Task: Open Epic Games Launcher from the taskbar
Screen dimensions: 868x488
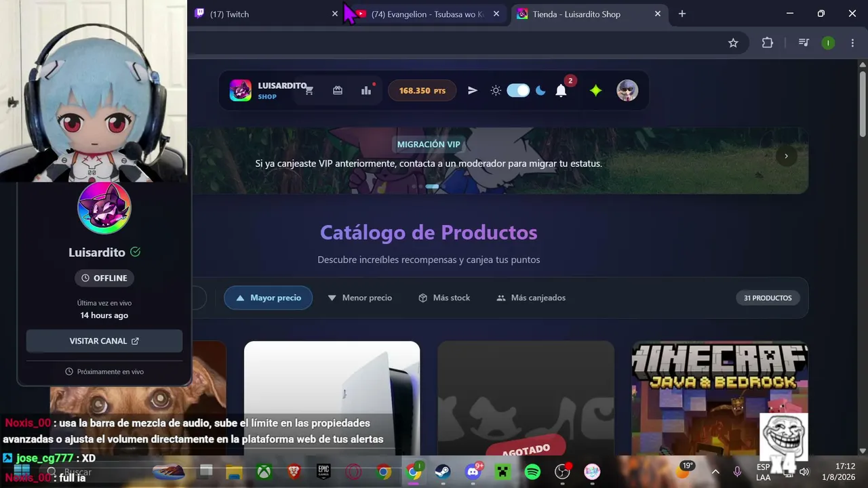Action: coord(323,472)
